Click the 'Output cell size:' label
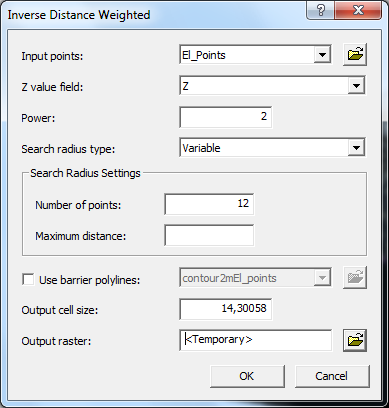 (60, 310)
